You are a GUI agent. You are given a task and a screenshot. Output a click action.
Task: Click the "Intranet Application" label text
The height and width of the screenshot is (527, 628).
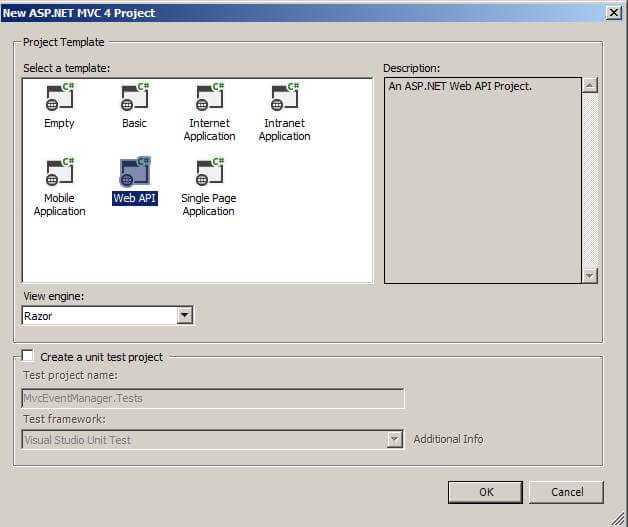click(x=284, y=129)
